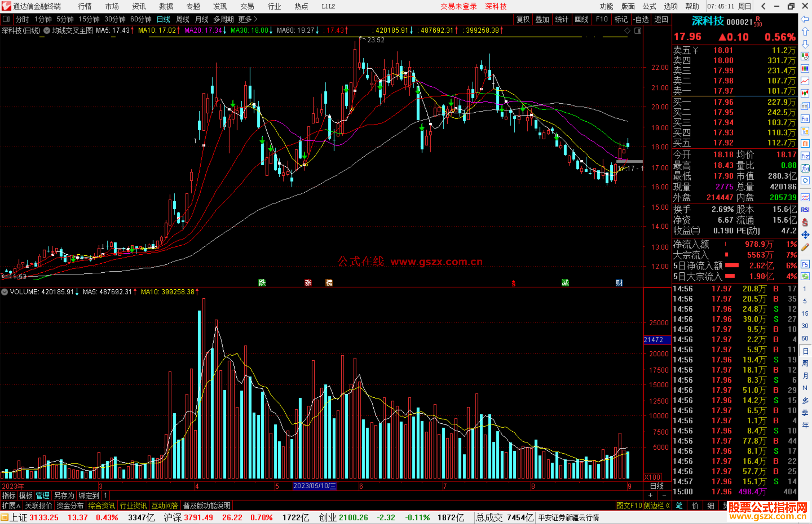This screenshot has height=524, width=812.
Task: Toggle the round button before VOLUME label
Action: coord(5,292)
